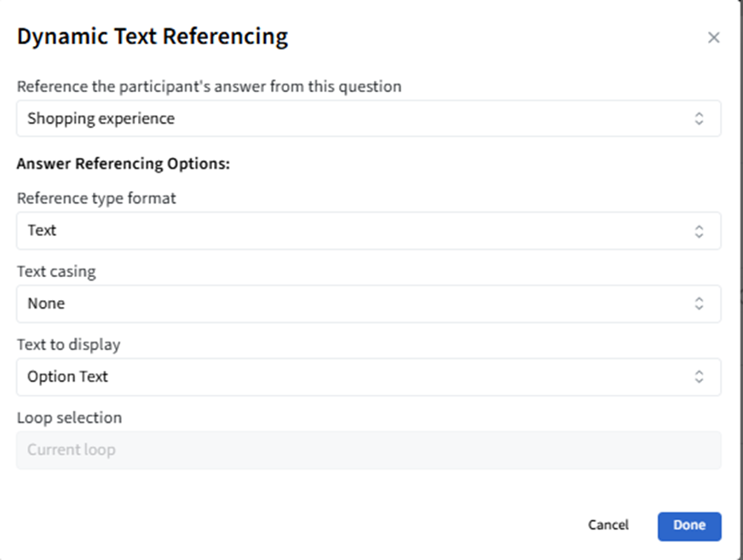
Task: Click the participant's answer reference label
Action: [209, 86]
